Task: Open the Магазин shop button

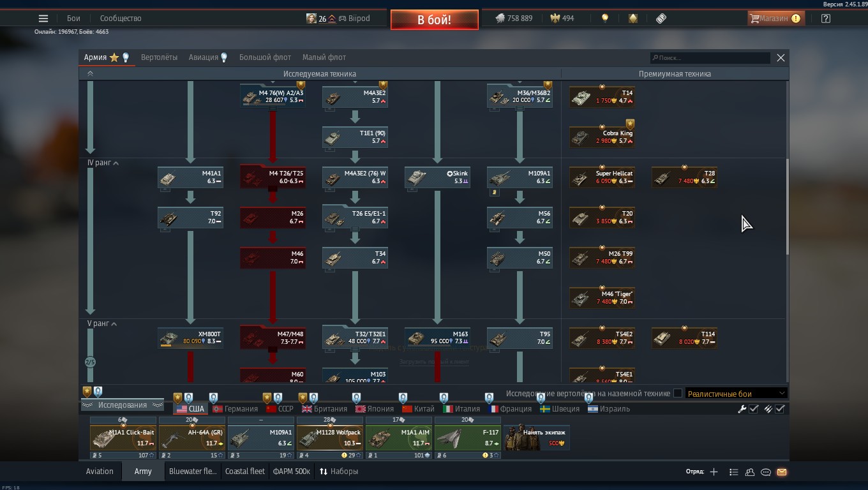Action: coord(775,19)
